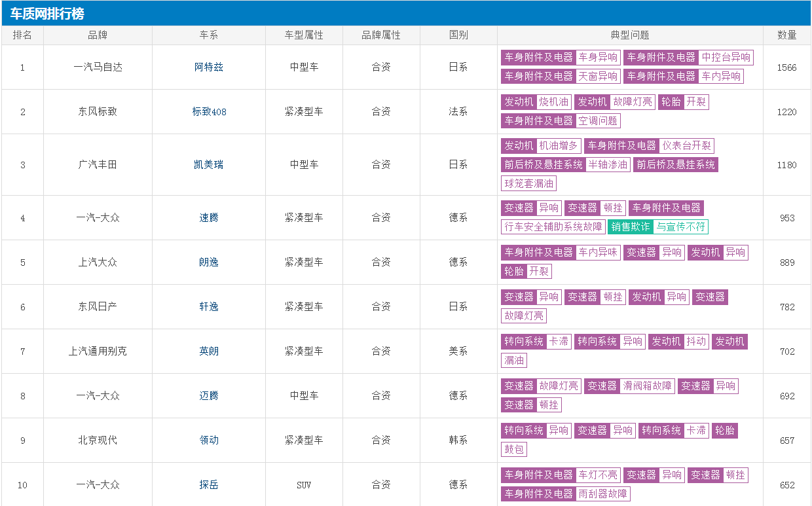Image resolution: width=812 pixels, height=506 pixels.
Task: Click the 仪表台开裂 problem tag
Action: (x=686, y=146)
